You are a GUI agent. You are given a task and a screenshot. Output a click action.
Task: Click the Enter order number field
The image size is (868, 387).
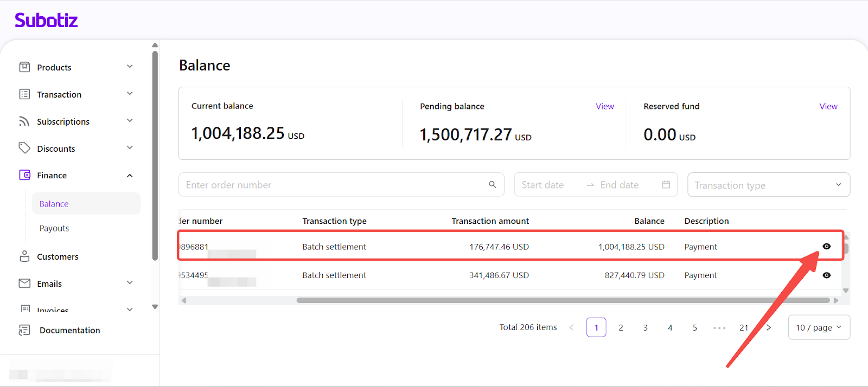pos(334,185)
